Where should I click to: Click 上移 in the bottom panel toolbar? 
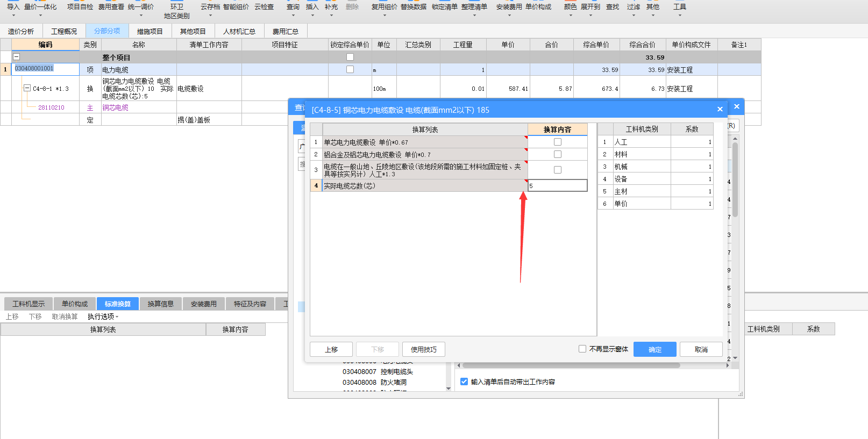point(12,316)
